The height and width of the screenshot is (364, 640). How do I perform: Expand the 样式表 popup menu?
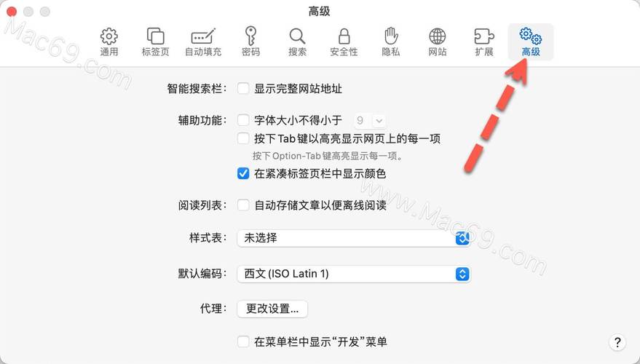point(353,238)
